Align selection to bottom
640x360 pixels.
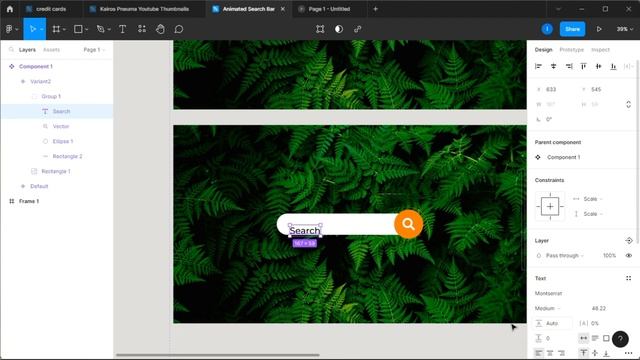point(613,66)
